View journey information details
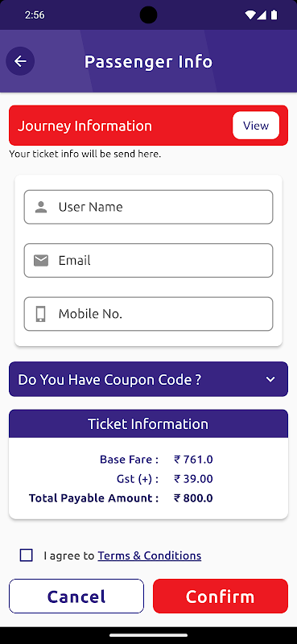The width and height of the screenshot is (297, 644). coord(256,126)
